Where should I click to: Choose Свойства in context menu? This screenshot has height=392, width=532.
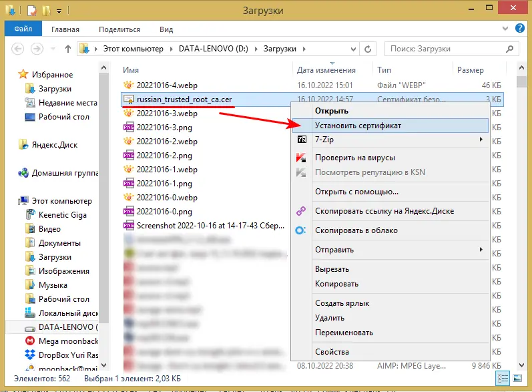click(390, 352)
